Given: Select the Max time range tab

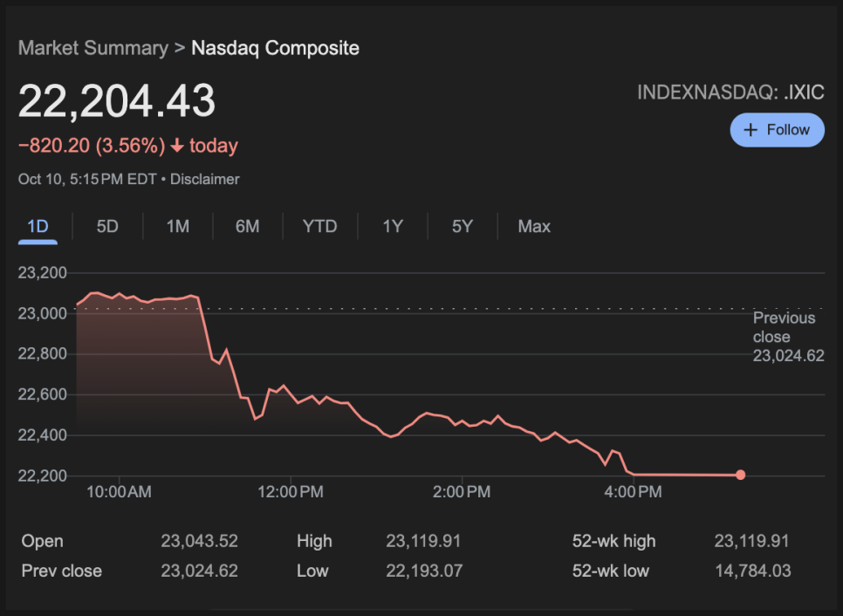Looking at the screenshot, I should (534, 227).
